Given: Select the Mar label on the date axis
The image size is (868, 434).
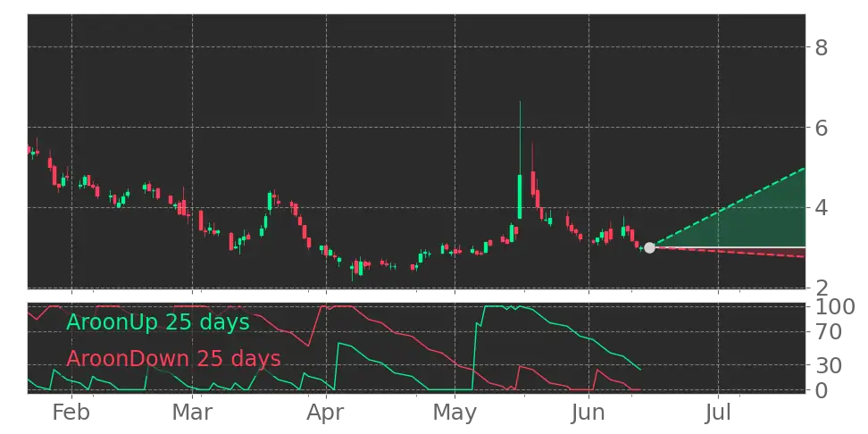Looking at the screenshot, I should point(192,413).
